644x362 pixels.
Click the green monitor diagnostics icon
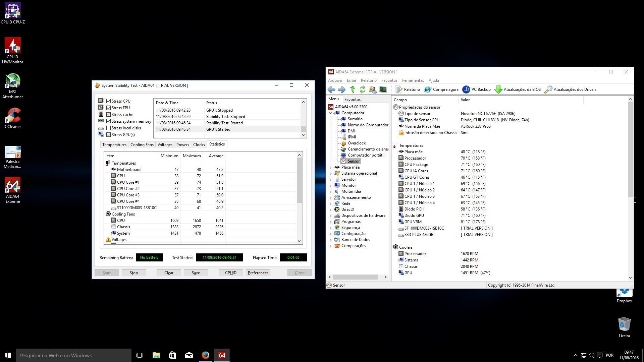click(x=383, y=89)
